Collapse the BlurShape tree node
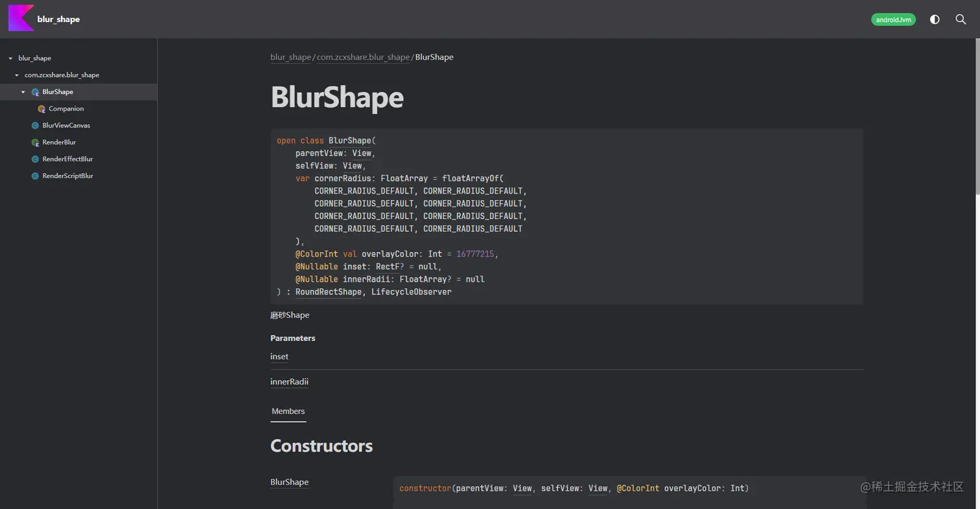Image resolution: width=980 pixels, height=509 pixels. pyautogui.click(x=23, y=91)
